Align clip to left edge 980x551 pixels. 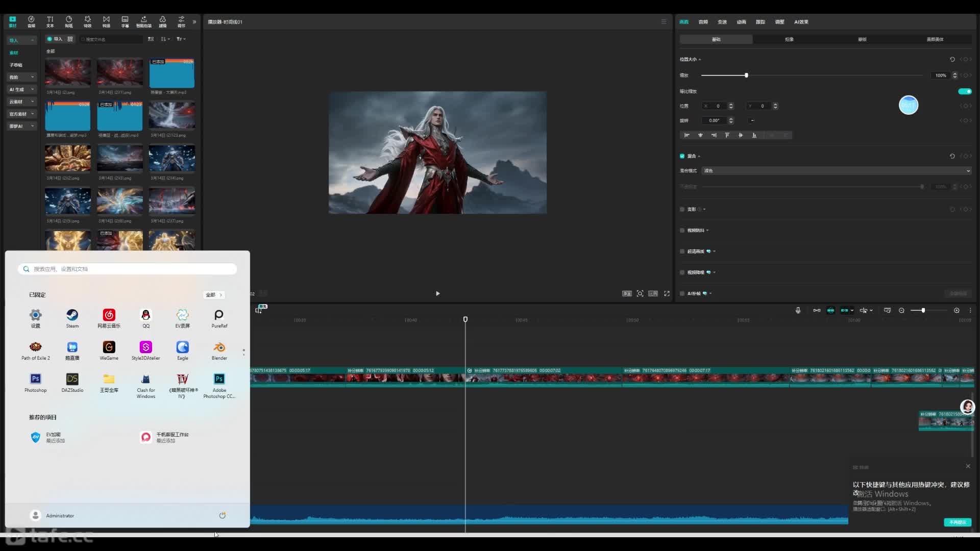(x=687, y=135)
